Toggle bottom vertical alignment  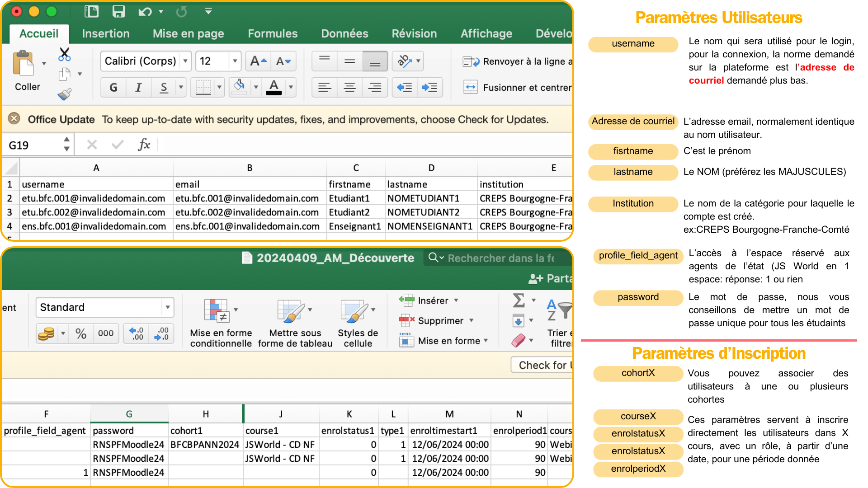(x=375, y=61)
